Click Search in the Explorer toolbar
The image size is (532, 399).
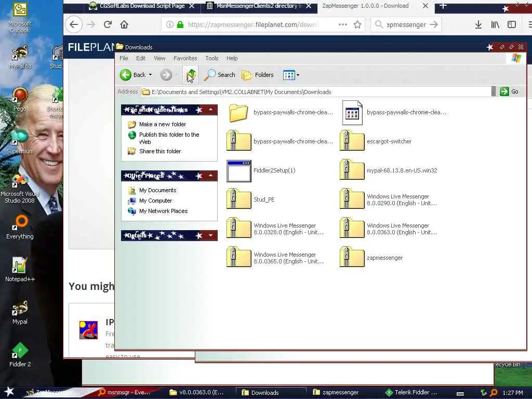pos(220,75)
